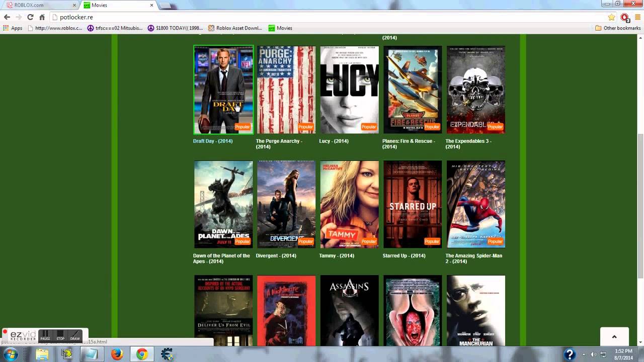Open The Manchurian Candidate poster
Image resolution: width=644 pixels, height=362 pixels.
pos(475,311)
